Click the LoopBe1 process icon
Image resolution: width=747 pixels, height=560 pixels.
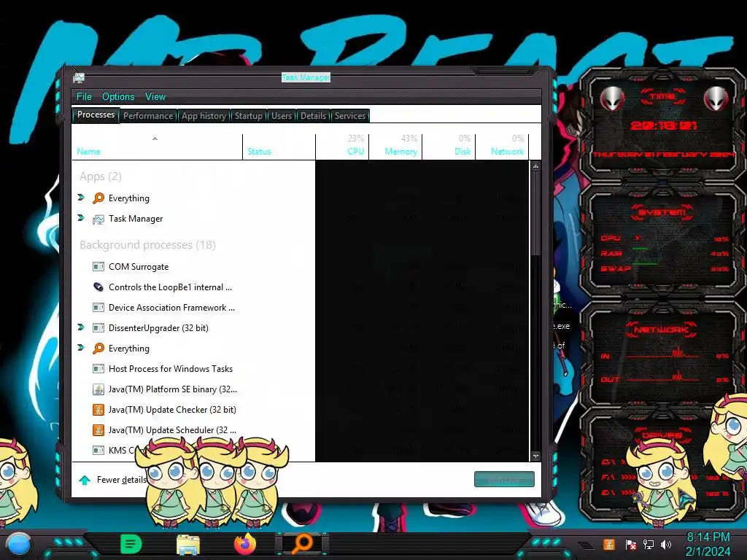[98, 287]
